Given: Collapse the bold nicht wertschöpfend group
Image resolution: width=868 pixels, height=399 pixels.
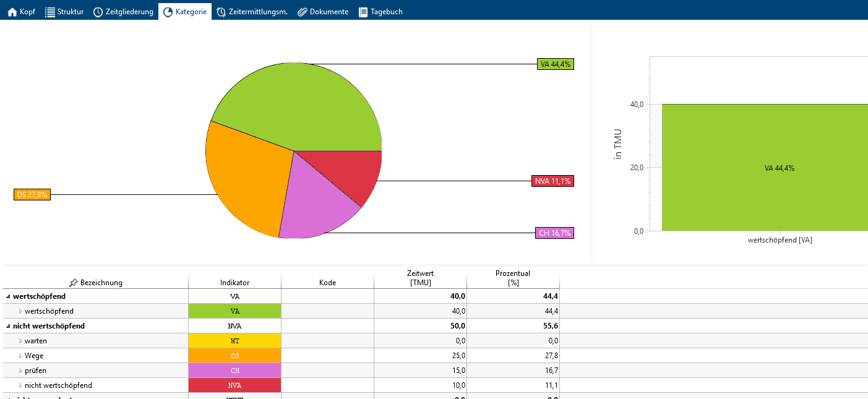Looking at the screenshot, I should pyautogui.click(x=8, y=326).
